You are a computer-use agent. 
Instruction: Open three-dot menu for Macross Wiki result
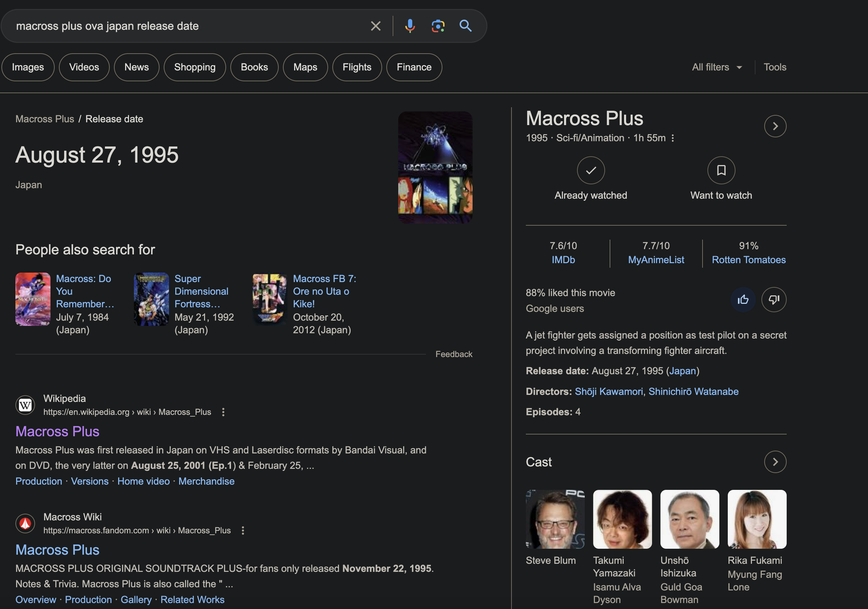[x=243, y=531]
